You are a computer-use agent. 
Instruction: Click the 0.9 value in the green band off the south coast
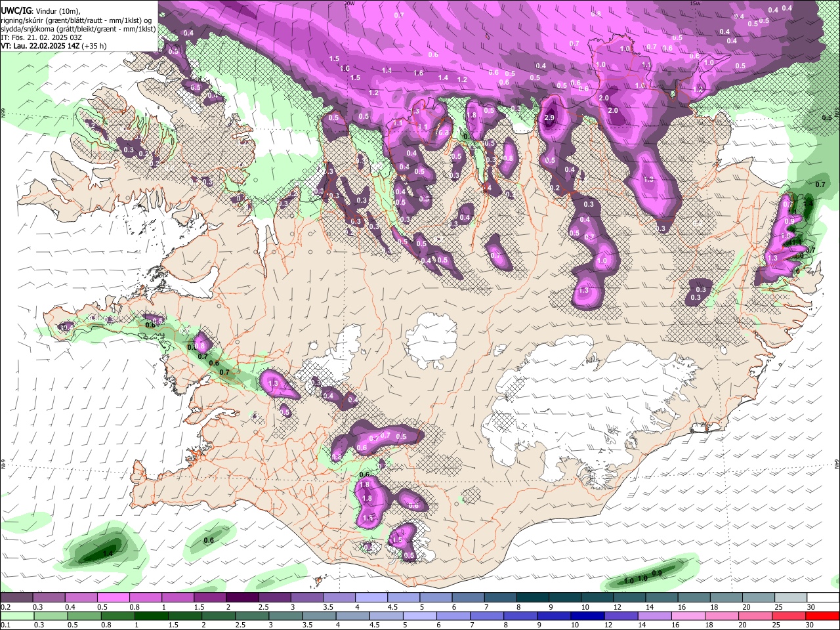(657, 573)
